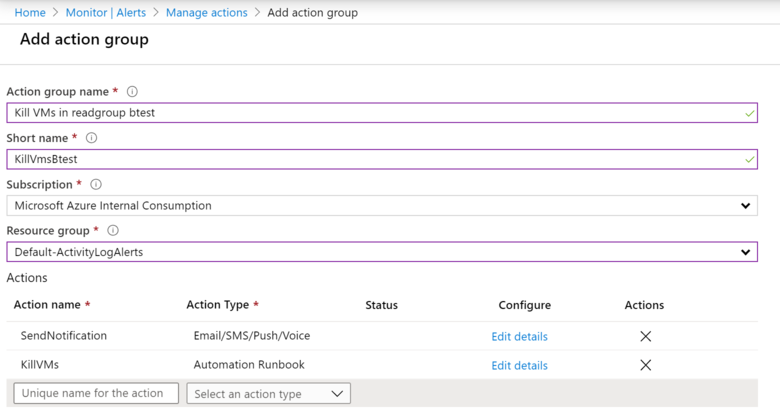The height and width of the screenshot is (418, 780).
Task: Open the Resource group dropdown
Action: [382, 252]
